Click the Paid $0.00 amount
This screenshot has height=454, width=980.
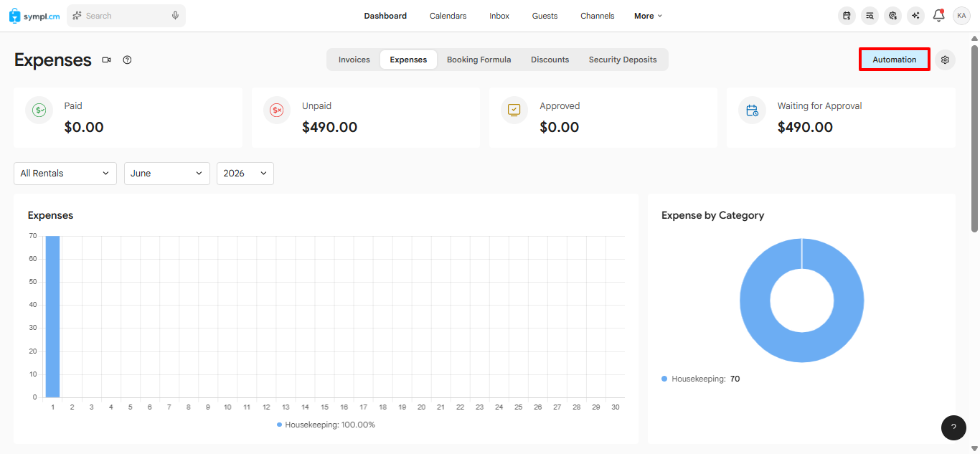84,128
